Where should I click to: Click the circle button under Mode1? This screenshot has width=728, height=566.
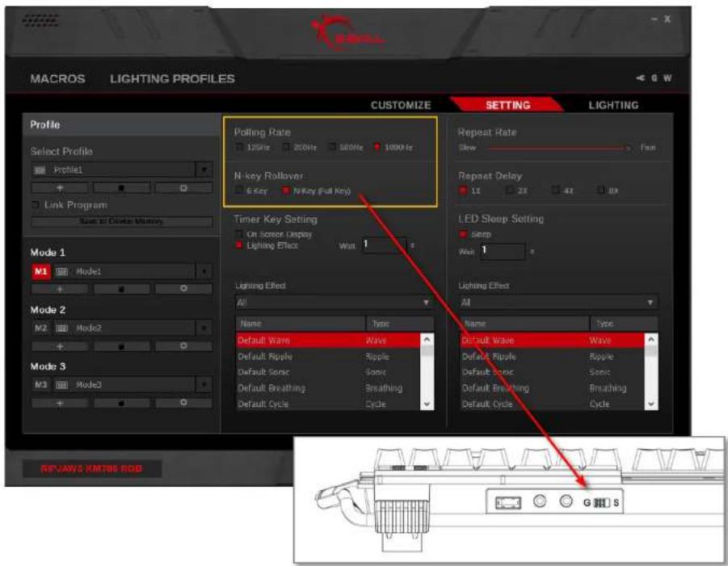[183, 289]
